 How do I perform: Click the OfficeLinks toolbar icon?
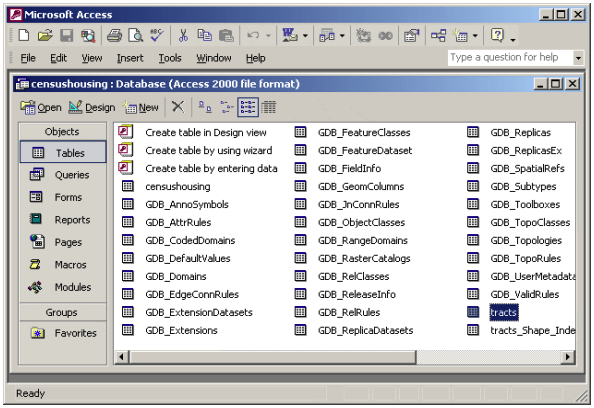[290, 36]
